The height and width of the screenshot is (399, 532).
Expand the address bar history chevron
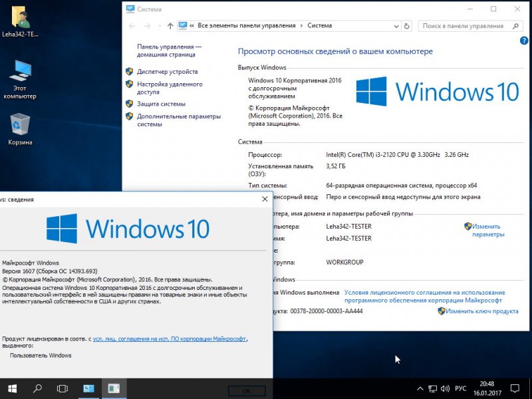tap(396, 26)
